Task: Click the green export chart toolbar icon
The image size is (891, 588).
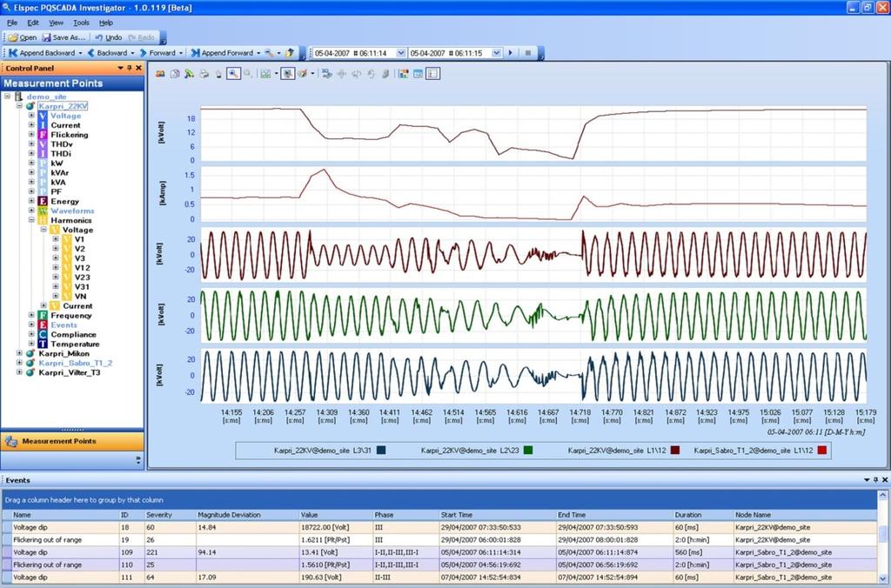Action: click(189, 74)
